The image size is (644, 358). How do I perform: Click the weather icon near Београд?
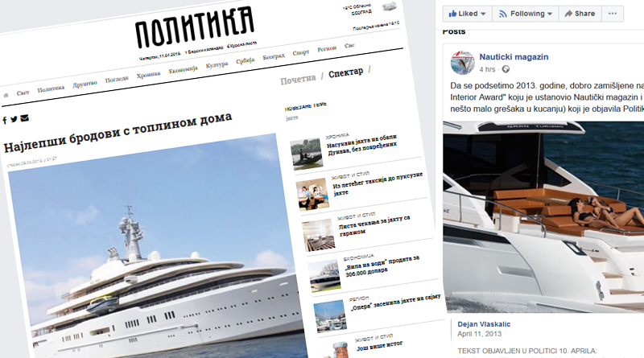(389, 6)
